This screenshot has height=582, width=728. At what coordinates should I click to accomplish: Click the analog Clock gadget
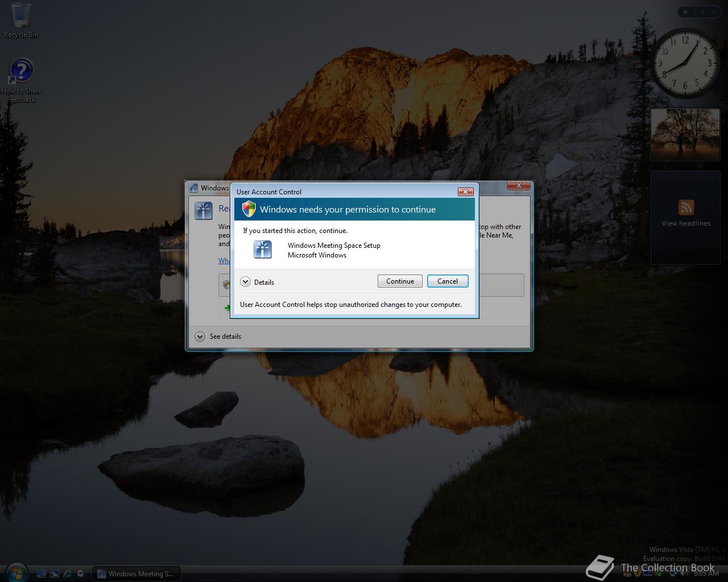coord(686,63)
